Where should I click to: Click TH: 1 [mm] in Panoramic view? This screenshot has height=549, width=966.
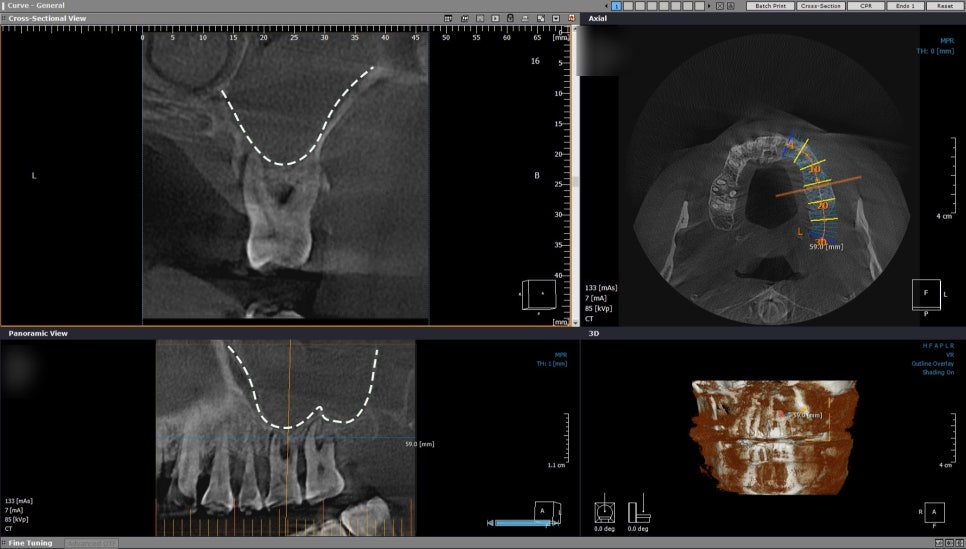pyautogui.click(x=551, y=364)
